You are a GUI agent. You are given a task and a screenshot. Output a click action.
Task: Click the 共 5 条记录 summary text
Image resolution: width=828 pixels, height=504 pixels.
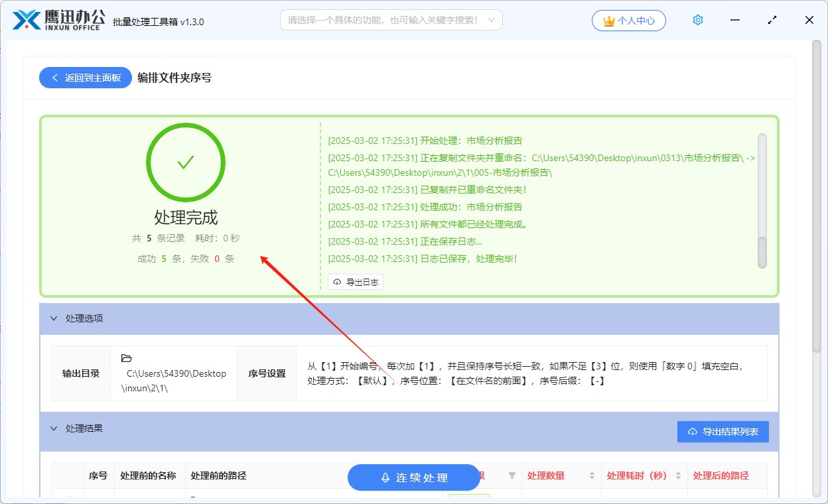coord(159,238)
